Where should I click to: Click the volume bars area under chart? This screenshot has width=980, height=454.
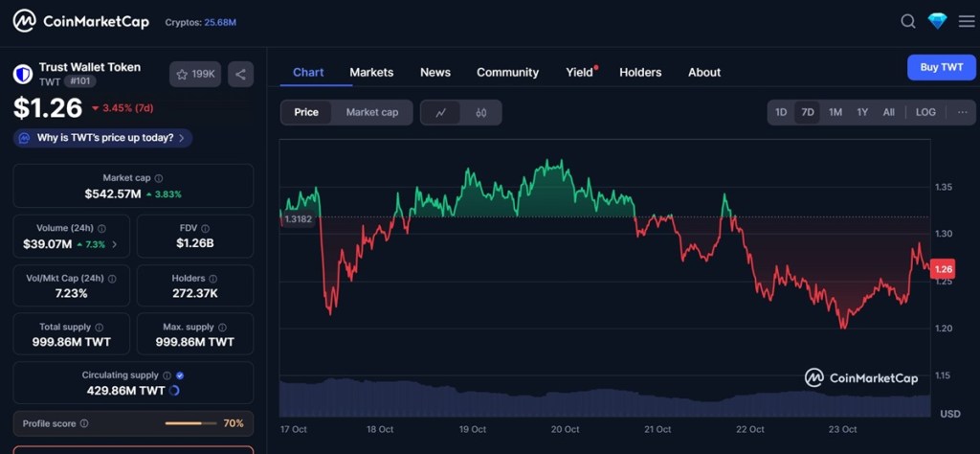(x=605, y=398)
